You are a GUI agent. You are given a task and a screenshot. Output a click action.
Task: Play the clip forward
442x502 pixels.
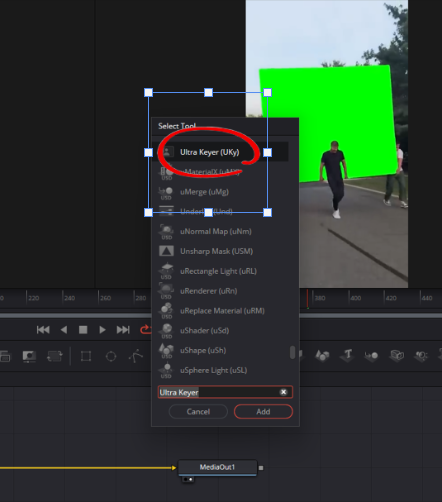point(102,330)
